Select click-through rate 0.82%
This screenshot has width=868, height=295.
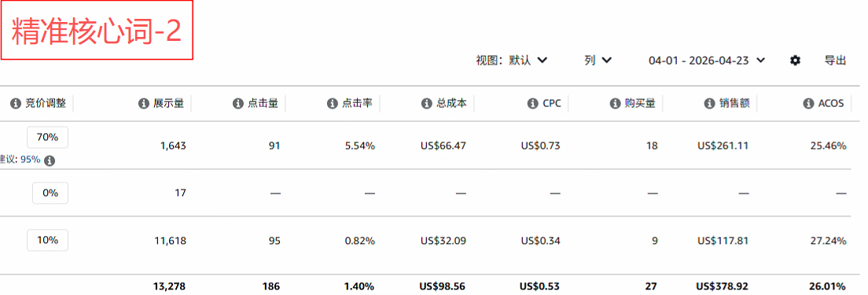click(360, 241)
